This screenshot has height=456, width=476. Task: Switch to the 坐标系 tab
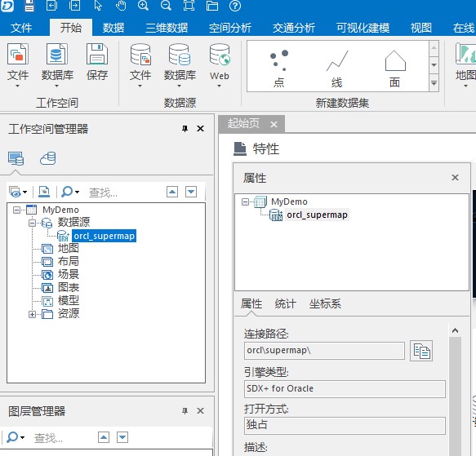point(325,303)
